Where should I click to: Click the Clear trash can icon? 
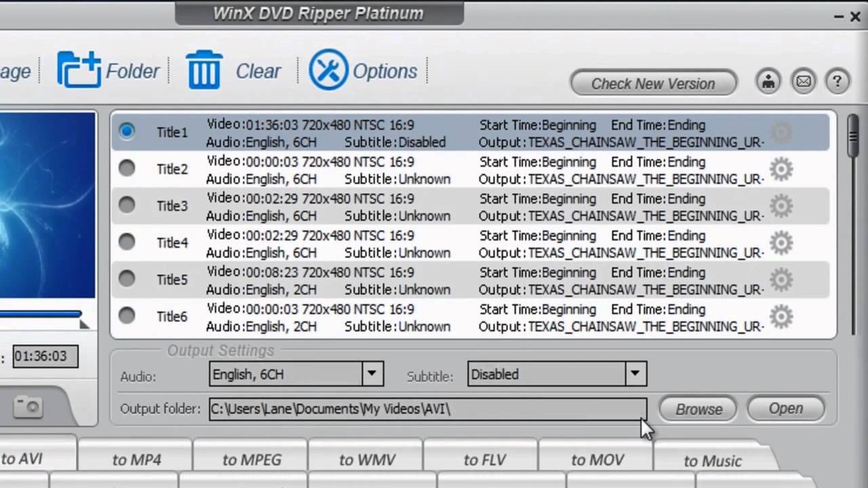tap(204, 70)
